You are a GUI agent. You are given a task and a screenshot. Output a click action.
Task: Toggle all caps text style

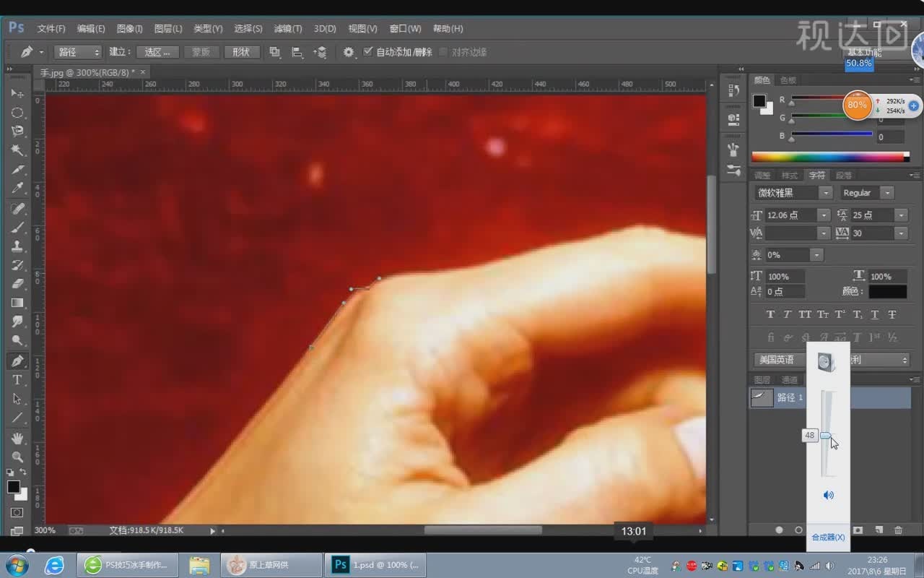tap(805, 314)
